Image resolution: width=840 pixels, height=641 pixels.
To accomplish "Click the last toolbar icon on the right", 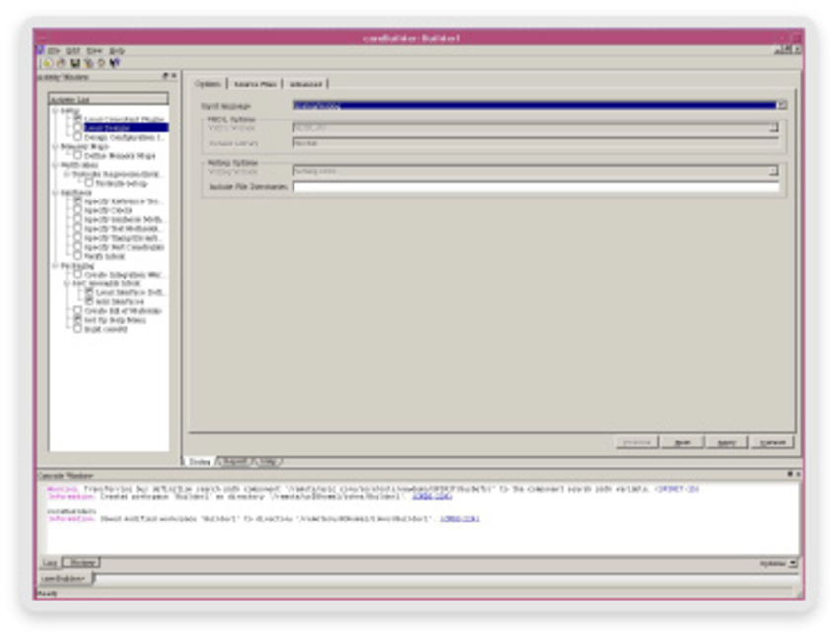I will pyautogui.click(x=115, y=63).
